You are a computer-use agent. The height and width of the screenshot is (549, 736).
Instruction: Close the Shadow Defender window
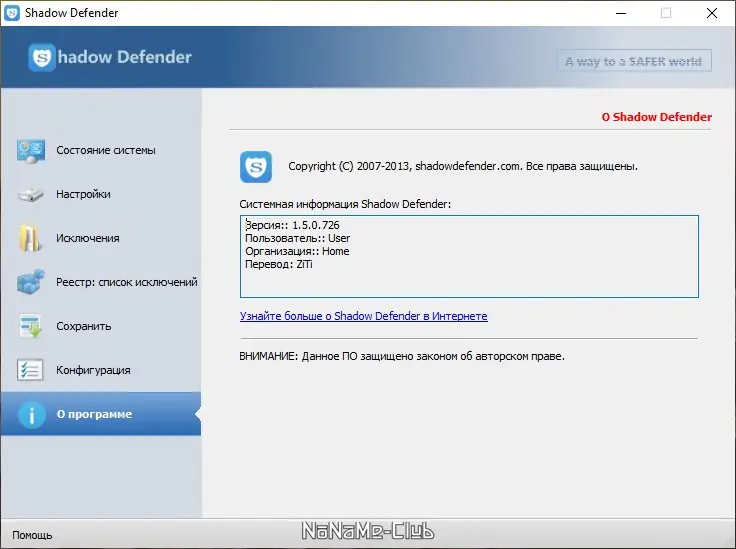(x=712, y=13)
